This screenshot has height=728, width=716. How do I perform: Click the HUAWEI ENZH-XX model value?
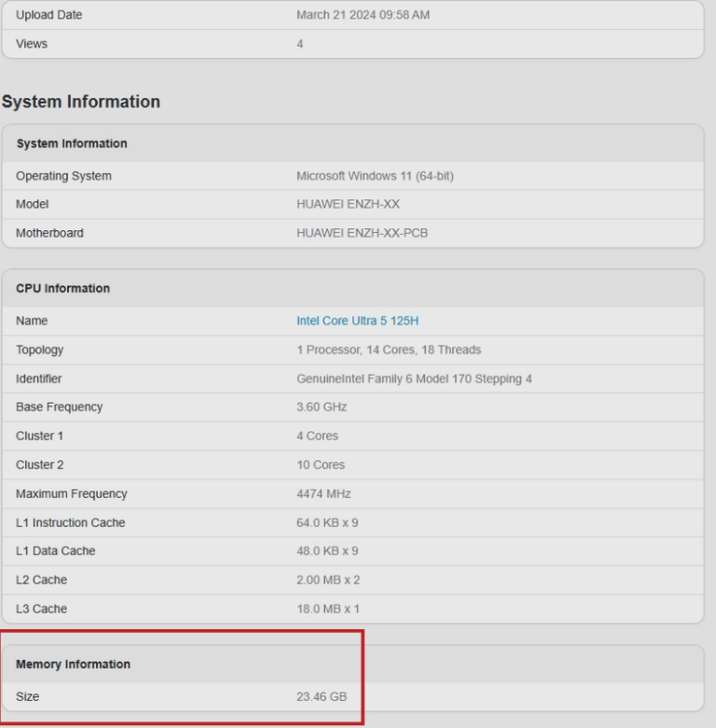[x=348, y=204]
